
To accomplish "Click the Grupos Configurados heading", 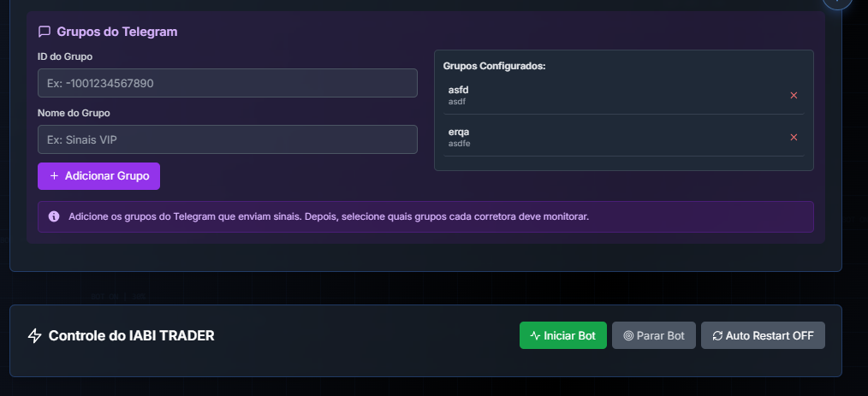I will click(x=494, y=66).
